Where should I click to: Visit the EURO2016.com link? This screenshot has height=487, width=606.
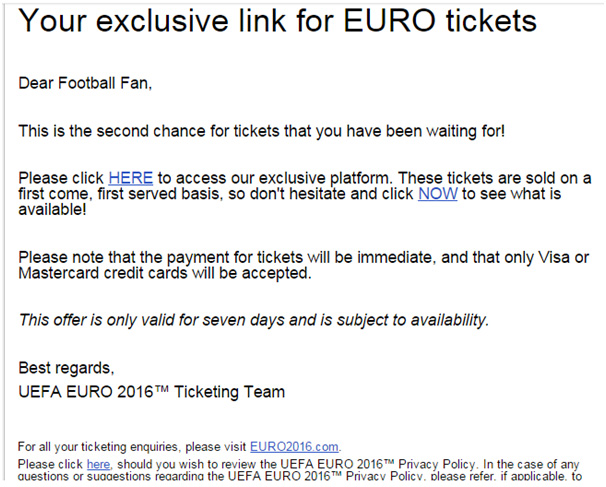[294, 447]
